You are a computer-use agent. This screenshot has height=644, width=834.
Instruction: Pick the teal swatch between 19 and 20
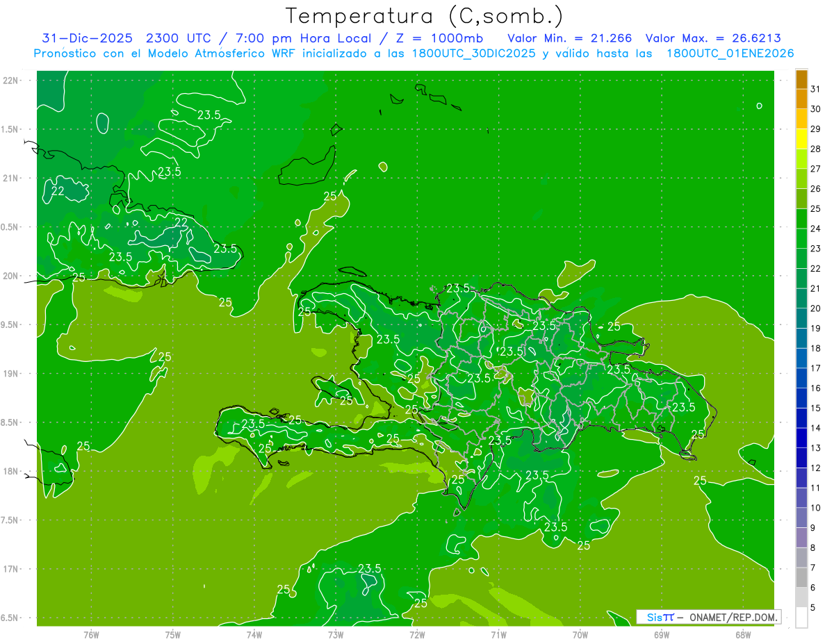(x=801, y=318)
